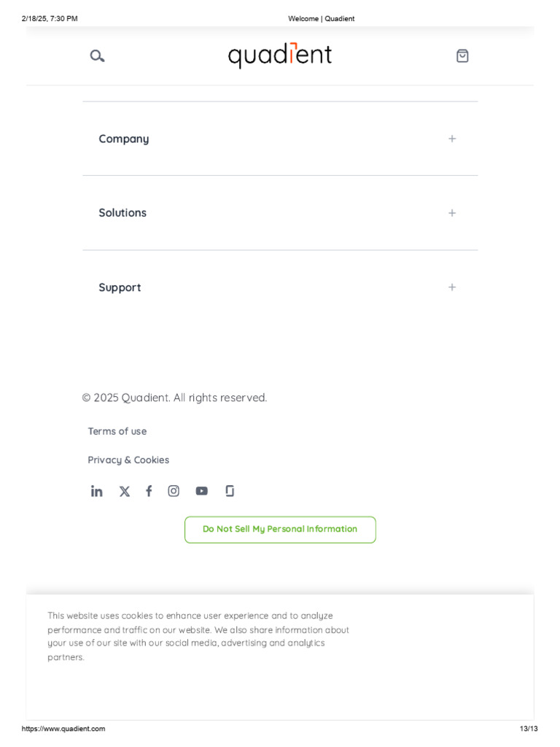Expand Support section with plus icon
This screenshot has height=747, width=560.
(452, 287)
